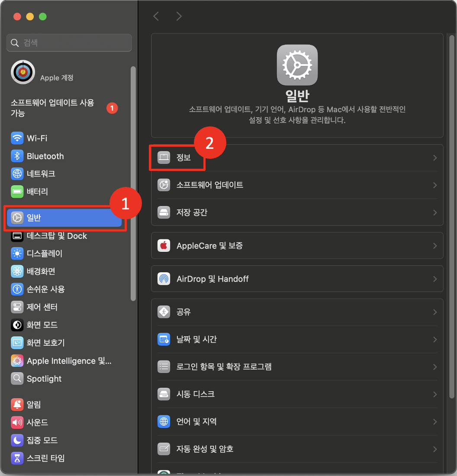The width and height of the screenshot is (457, 476).
Task: Select the 네트워크 globe icon
Action: coord(17,174)
